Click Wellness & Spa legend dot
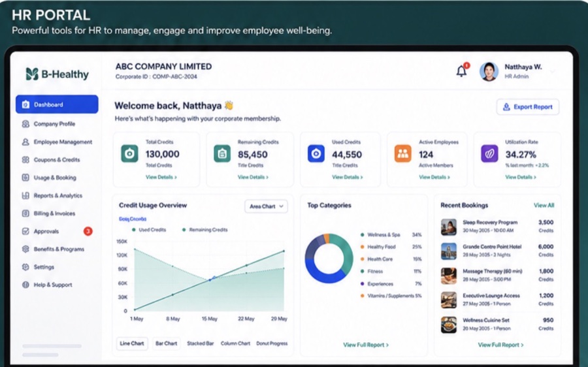The image size is (588, 367). 362,234
